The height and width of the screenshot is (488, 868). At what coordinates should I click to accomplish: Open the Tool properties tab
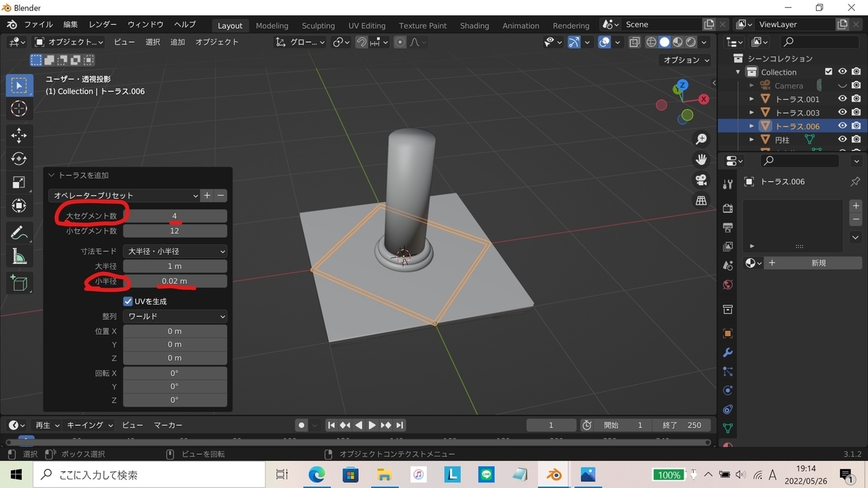[x=728, y=184]
